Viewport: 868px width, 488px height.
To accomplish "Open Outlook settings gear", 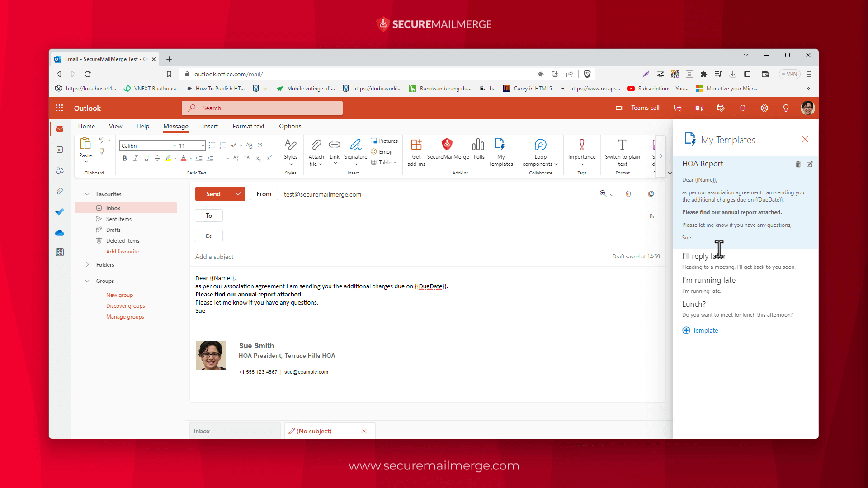I will (x=764, y=108).
